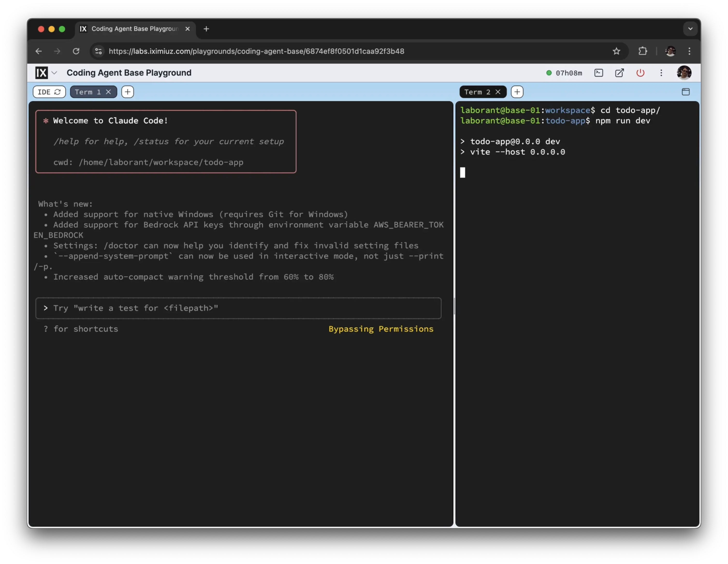Click the Claude Code prompt input box
Screen dimensions: 728x564
(238, 308)
